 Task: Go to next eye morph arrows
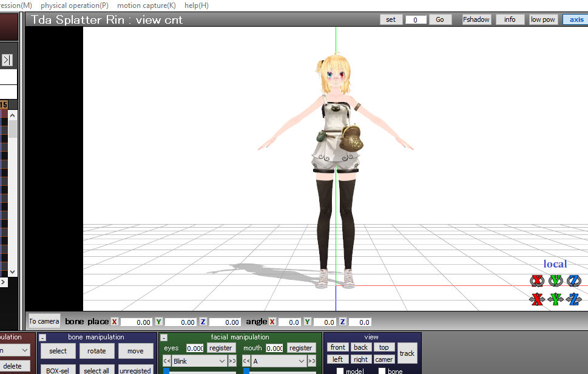click(x=232, y=361)
